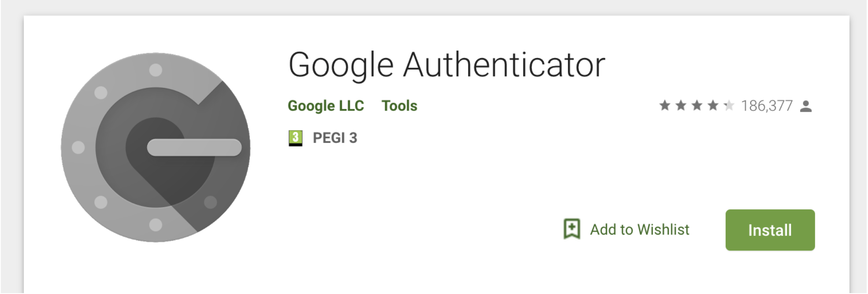Screen dimensions: 868x294
Task: Click the Google Authenticator title text
Action: click(448, 64)
